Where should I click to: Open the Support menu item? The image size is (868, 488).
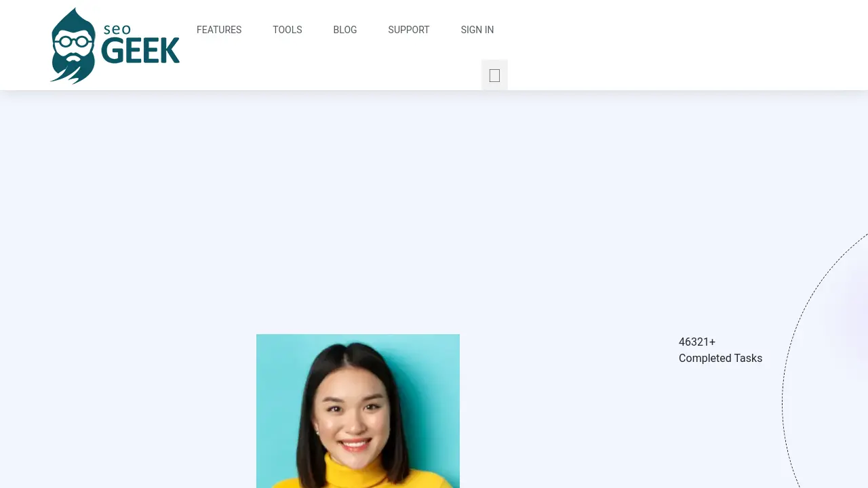[409, 30]
